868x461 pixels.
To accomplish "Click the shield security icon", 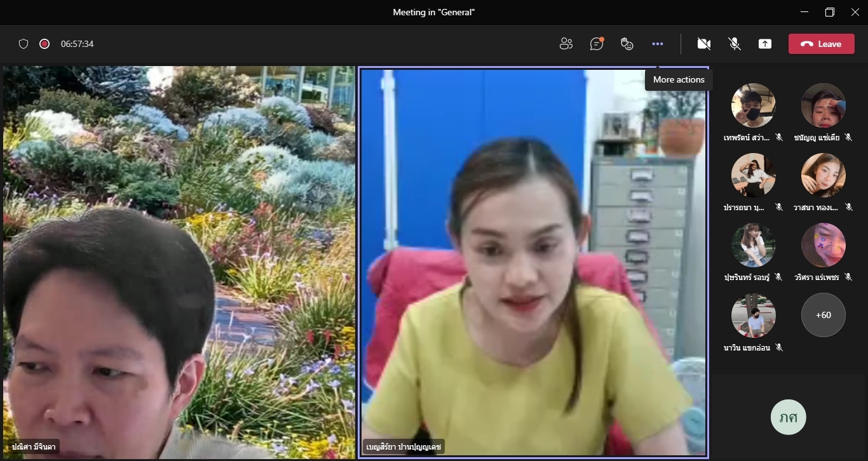I will tap(24, 44).
